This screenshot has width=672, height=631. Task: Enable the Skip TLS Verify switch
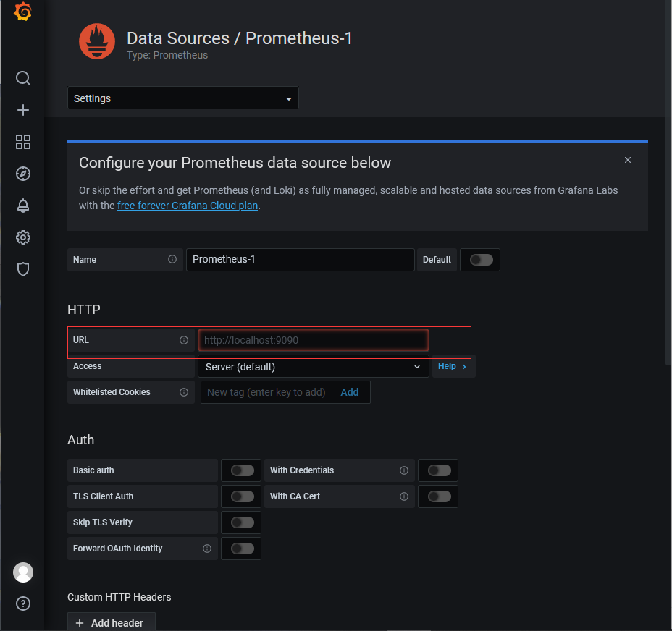243,522
